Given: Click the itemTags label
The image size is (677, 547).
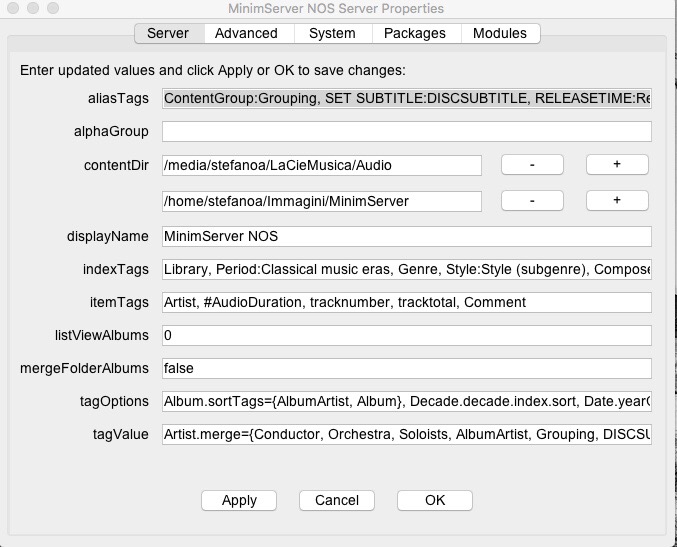Looking at the screenshot, I should coord(119,302).
